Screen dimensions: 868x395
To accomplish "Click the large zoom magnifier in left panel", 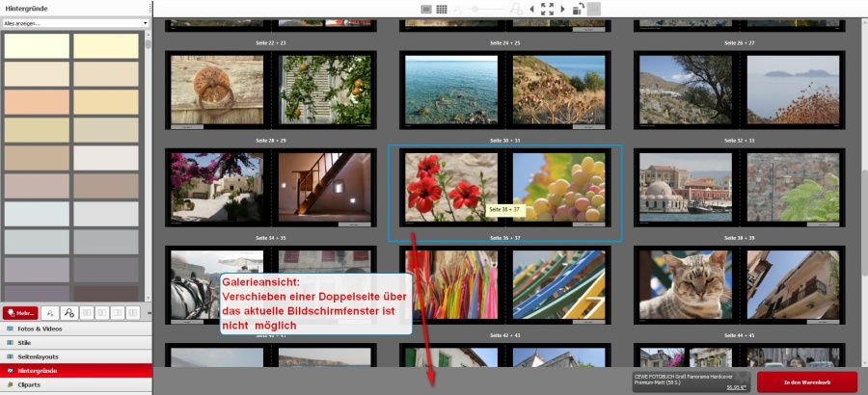I will 68,313.
